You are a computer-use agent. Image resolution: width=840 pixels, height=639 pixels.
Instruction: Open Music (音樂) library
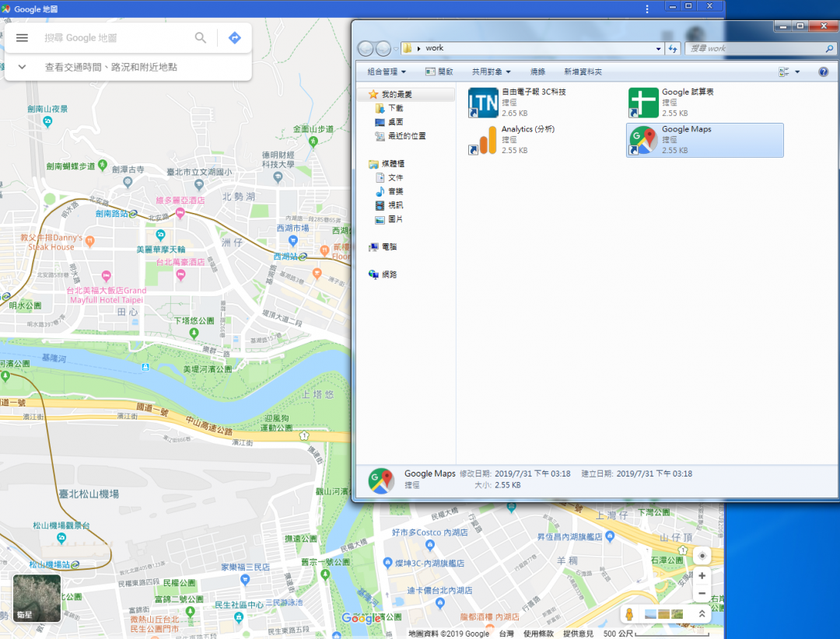pos(395,192)
